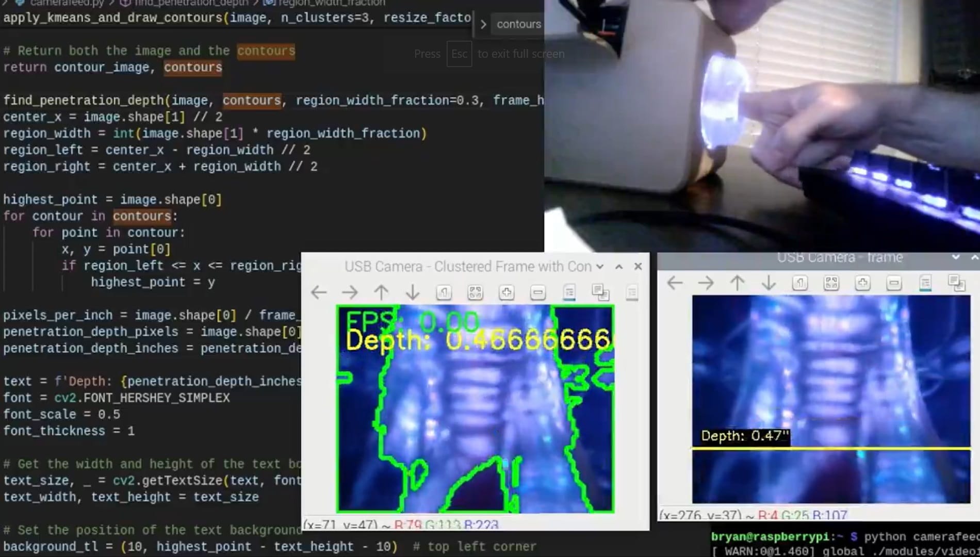The image size is (980, 557).
Task: Open the Clustered Frame title bar dropdown chevron
Action: 599,267
